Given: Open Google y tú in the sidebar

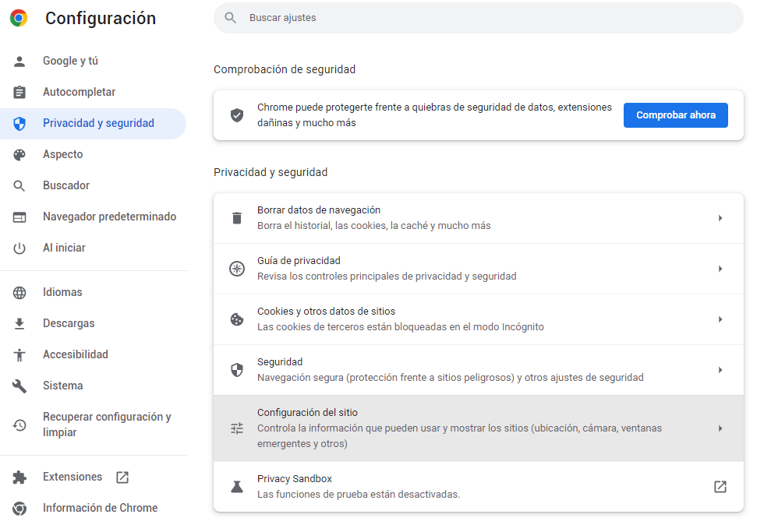Looking at the screenshot, I should [x=93, y=62].
